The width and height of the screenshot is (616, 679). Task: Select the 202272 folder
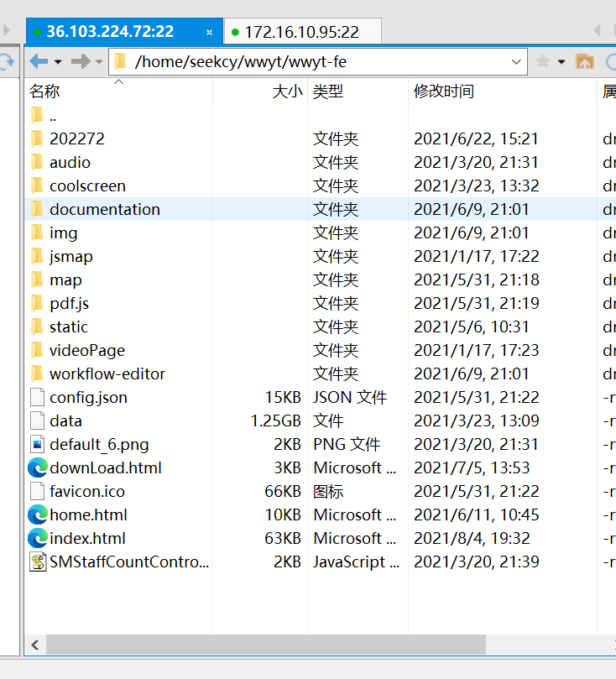pos(76,139)
